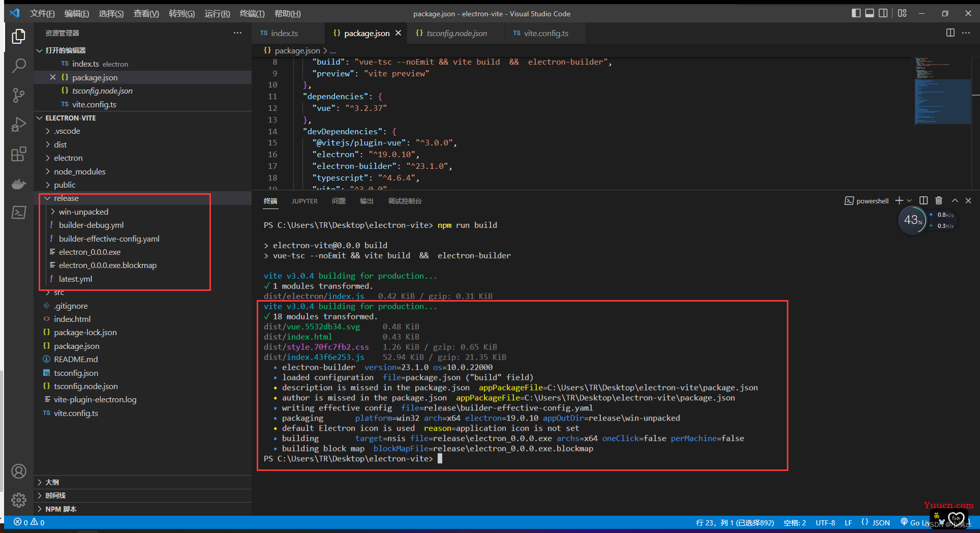
Task: Open the Manage gear settings icon
Action: click(19, 500)
